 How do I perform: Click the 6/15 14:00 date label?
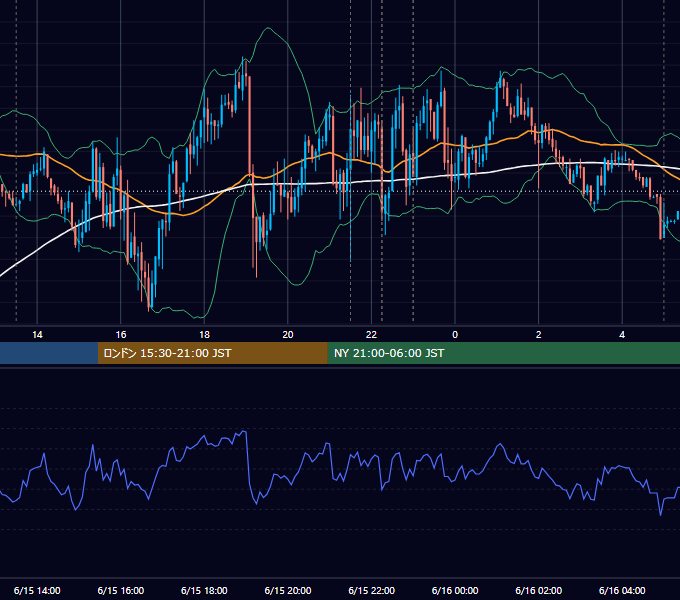(x=37, y=590)
